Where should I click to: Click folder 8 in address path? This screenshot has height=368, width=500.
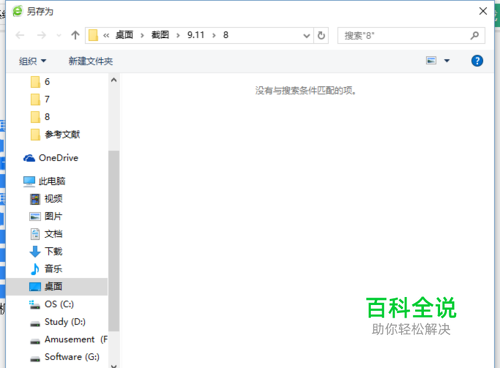pos(226,35)
